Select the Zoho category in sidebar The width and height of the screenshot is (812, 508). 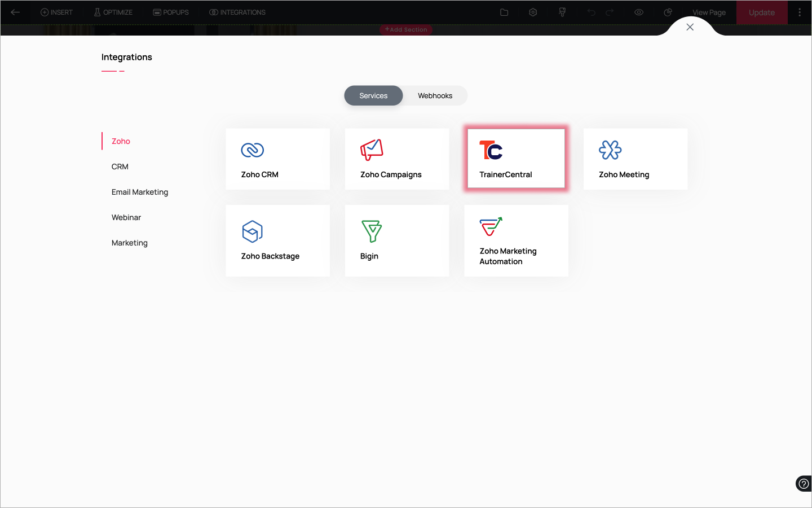(121, 141)
